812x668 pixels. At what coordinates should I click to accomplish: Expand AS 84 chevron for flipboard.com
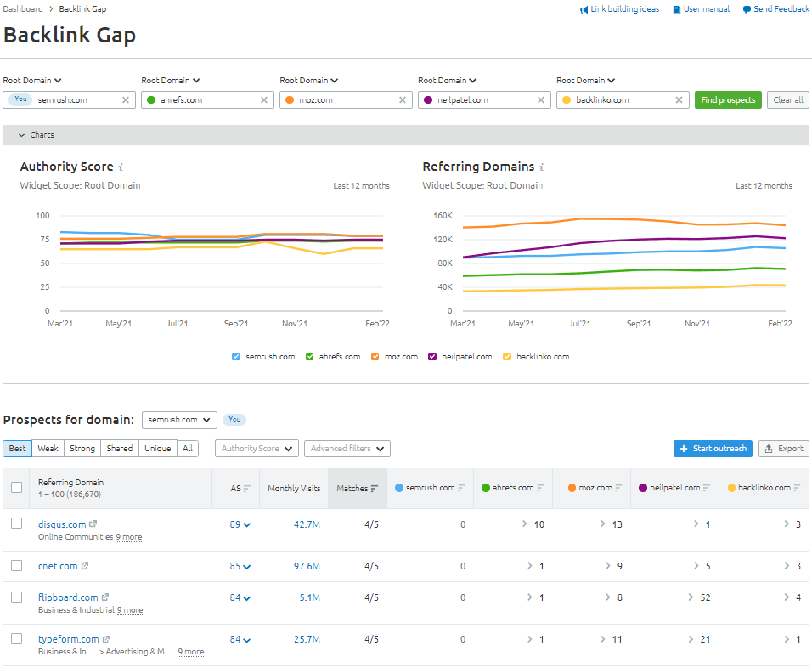(247, 598)
